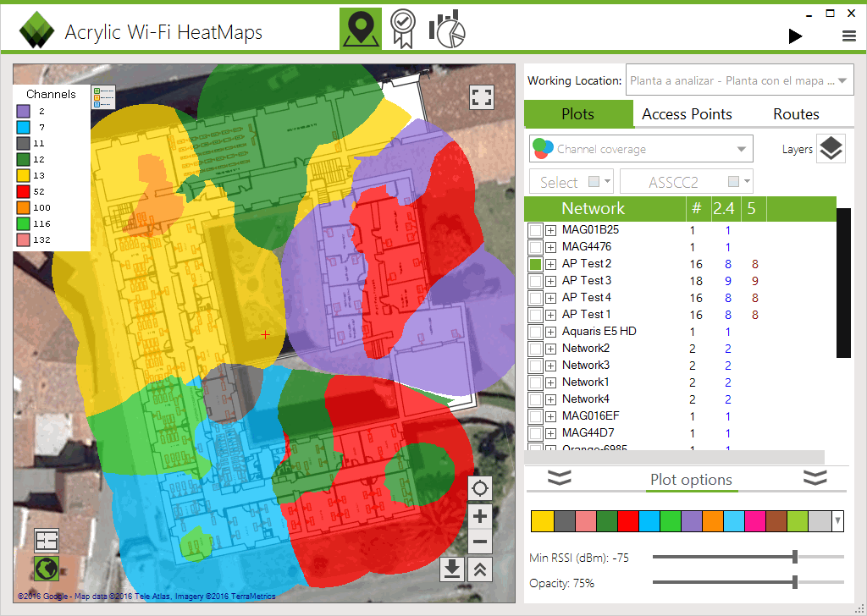867x616 pixels.
Task: Expand the MAG44D7 tree node
Action: pyautogui.click(x=550, y=434)
